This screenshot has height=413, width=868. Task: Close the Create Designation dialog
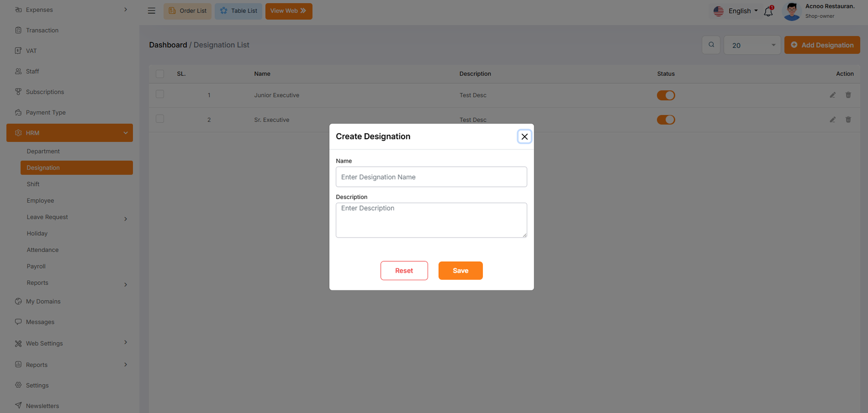(x=524, y=137)
